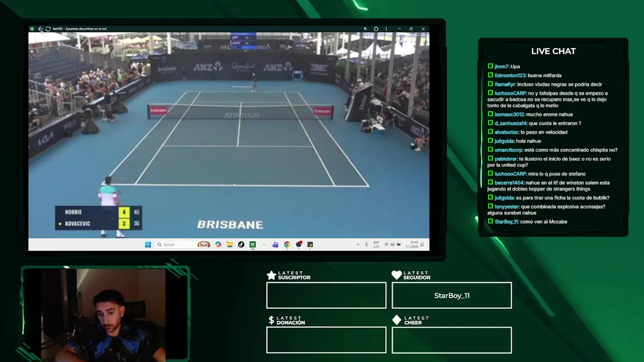644x362 pixels.
Task: Click the LIVE CHAT header
Action: 553,51
